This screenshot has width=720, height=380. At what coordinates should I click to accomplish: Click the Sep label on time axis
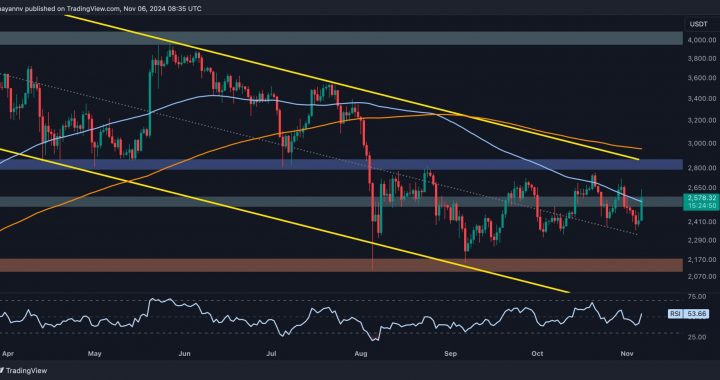point(451,354)
